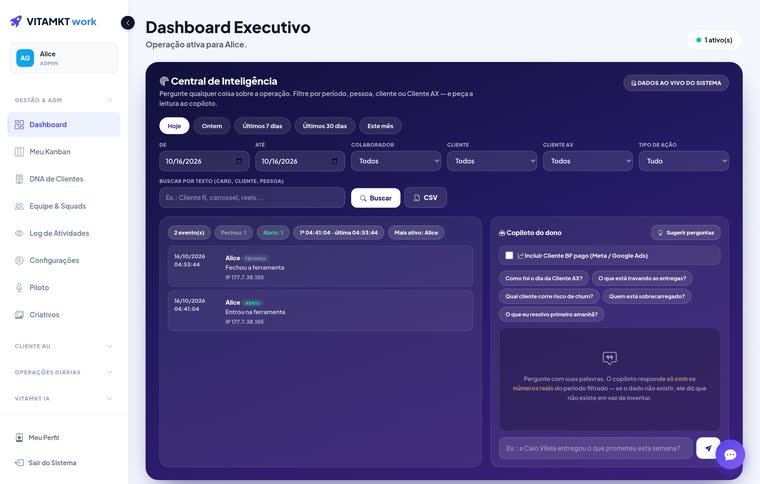Viewport: 760px width, 484px height.
Task: Click the Buscar button
Action: click(376, 198)
